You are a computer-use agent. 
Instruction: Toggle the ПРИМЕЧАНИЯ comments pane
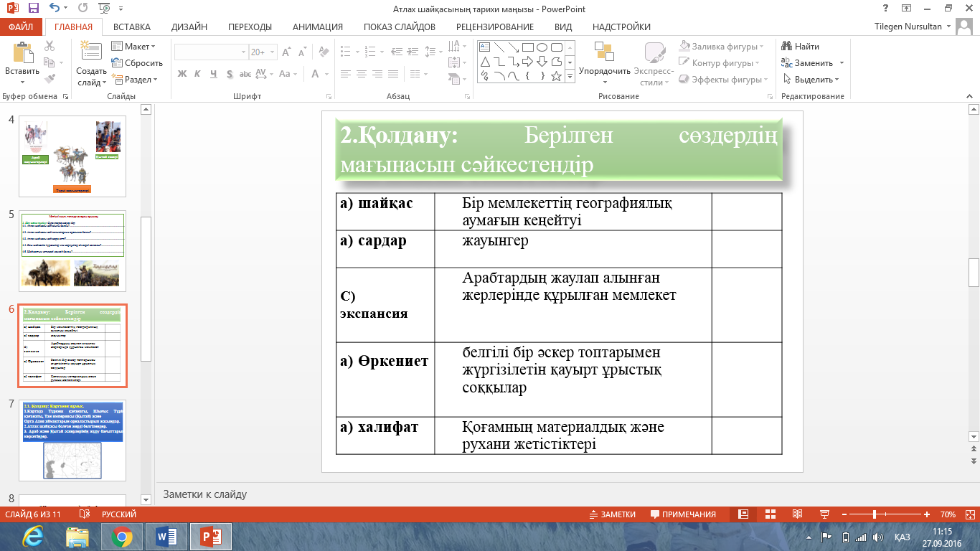pos(683,514)
